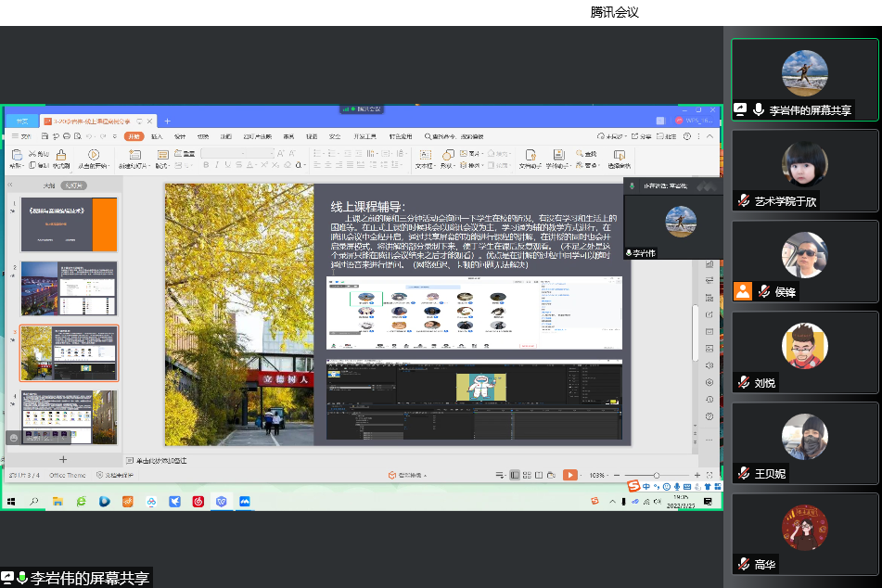The height and width of the screenshot is (588, 882).
Task: Click the Picture icon in ribbon
Action: (x=464, y=153)
